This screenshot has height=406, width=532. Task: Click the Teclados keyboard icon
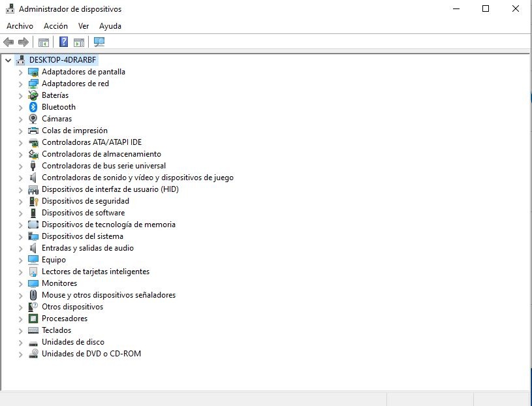click(33, 330)
